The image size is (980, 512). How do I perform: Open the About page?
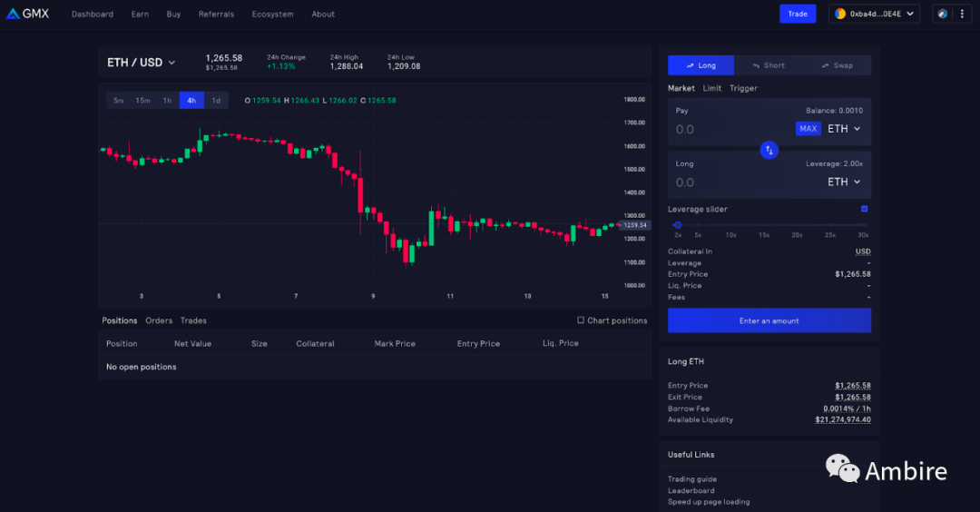(323, 14)
